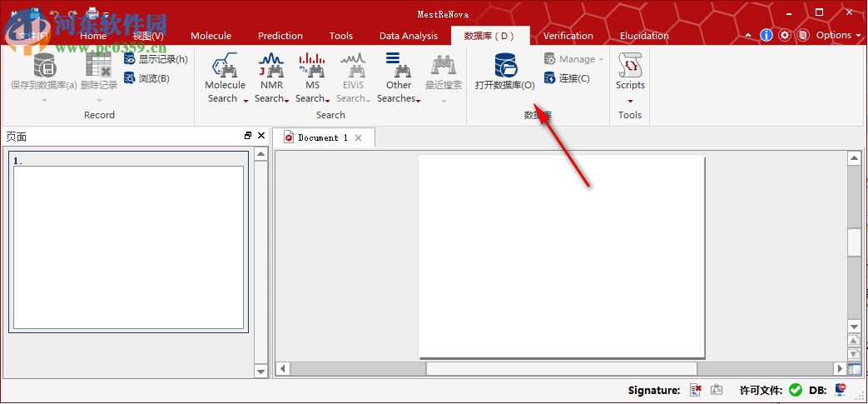Open the Options dropdown
Image resolution: width=868 pixels, height=404 pixels.
pyautogui.click(x=839, y=35)
